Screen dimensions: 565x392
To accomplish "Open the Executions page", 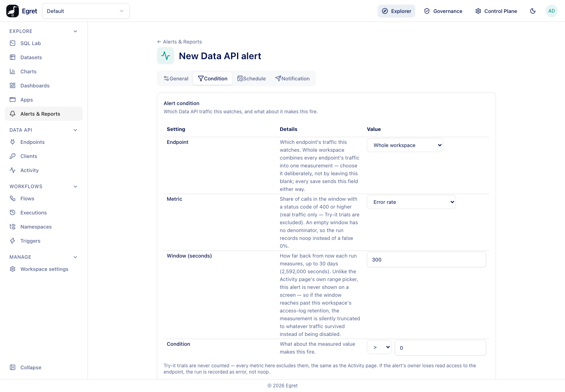I will [44, 212].
